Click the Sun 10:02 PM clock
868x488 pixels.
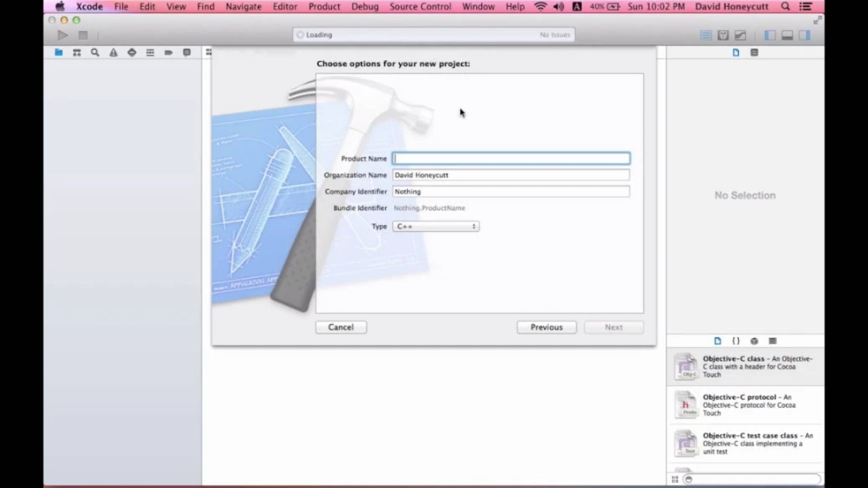click(656, 7)
